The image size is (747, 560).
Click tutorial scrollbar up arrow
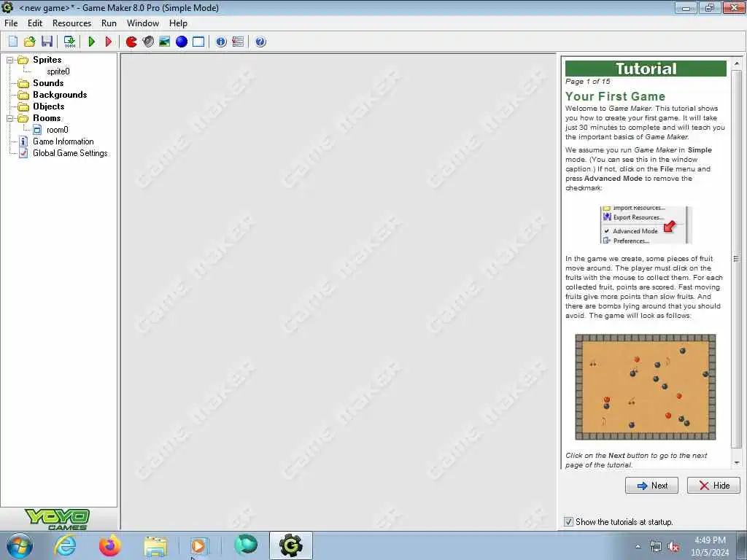(737, 63)
